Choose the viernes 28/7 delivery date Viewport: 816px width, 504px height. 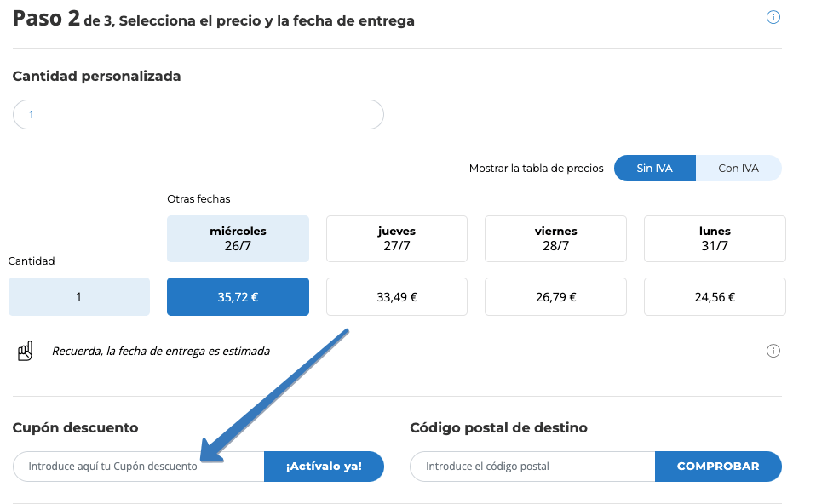[x=555, y=238]
